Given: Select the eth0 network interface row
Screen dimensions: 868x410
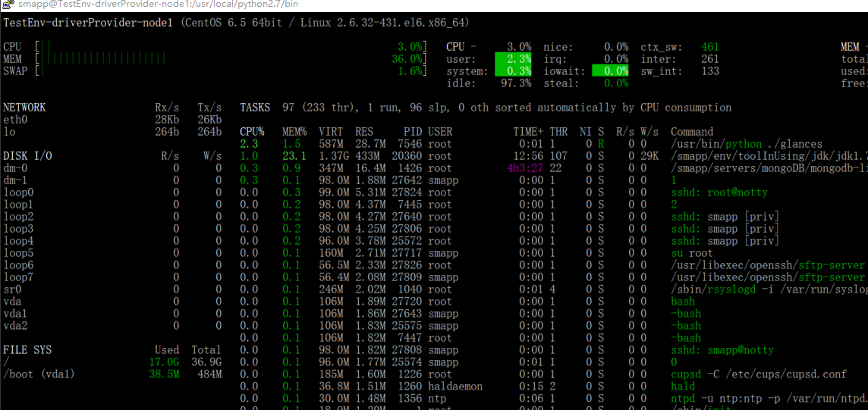Looking at the screenshot, I should (112, 119).
